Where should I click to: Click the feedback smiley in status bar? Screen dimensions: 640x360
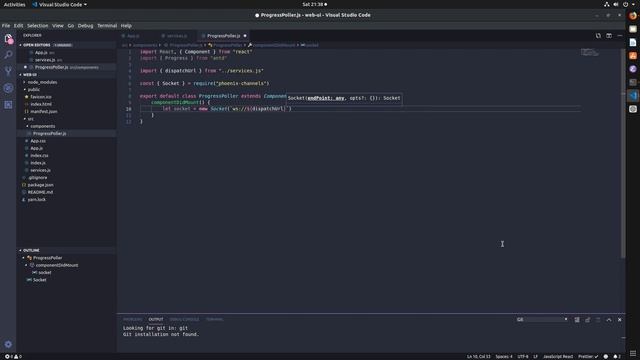606,356
